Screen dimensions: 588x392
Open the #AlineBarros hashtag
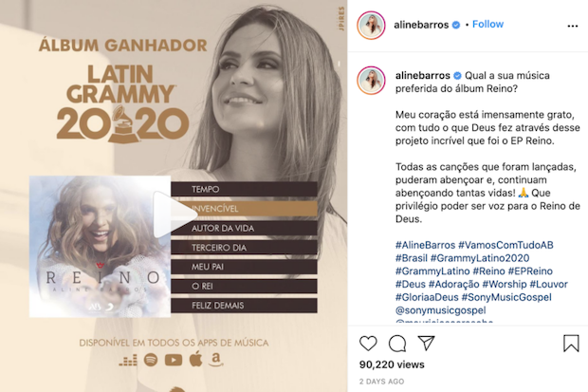coord(425,245)
